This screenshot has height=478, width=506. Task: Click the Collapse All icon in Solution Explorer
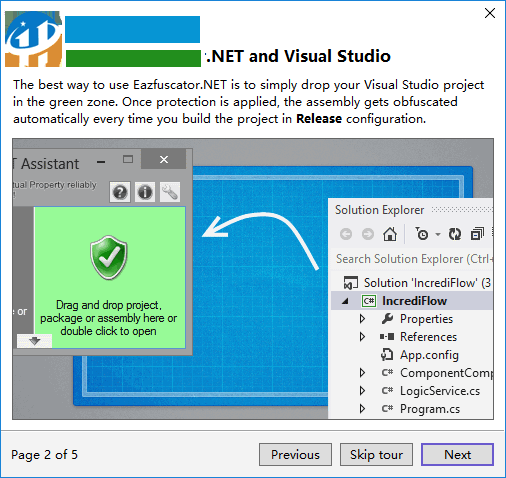coord(477,234)
